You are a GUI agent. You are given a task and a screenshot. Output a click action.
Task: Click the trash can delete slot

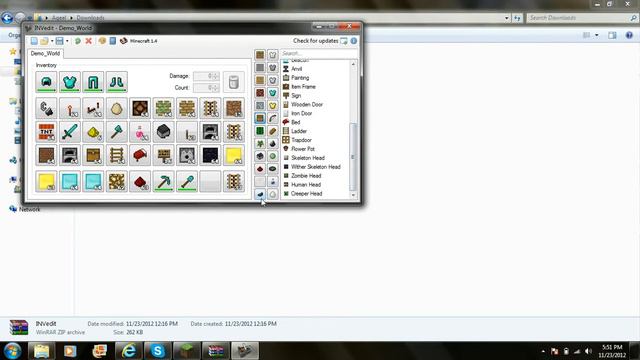pos(233,82)
